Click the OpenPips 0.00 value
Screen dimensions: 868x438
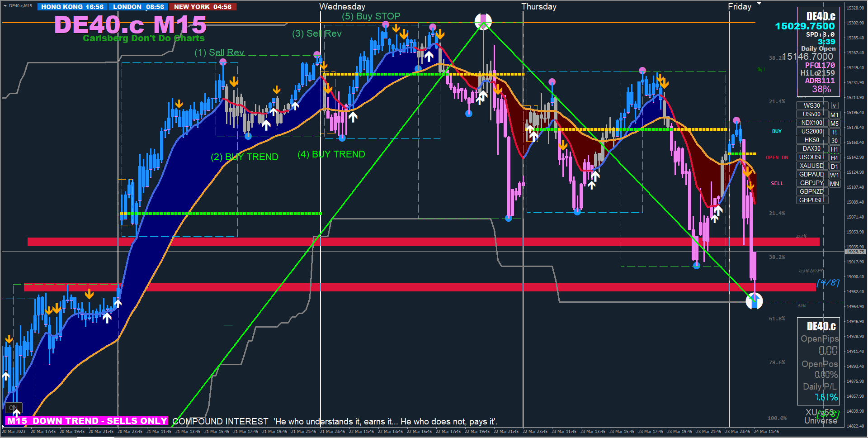pos(828,351)
